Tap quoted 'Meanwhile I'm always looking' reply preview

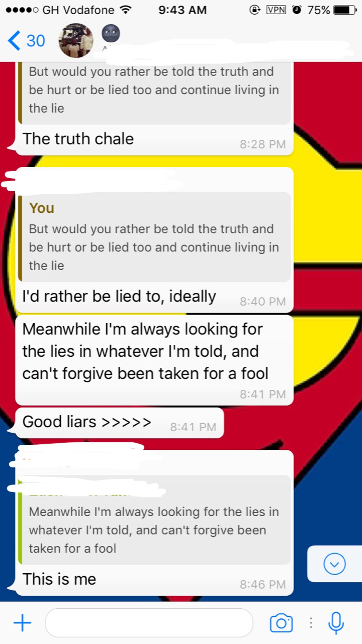pyautogui.click(x=154, y=520)
